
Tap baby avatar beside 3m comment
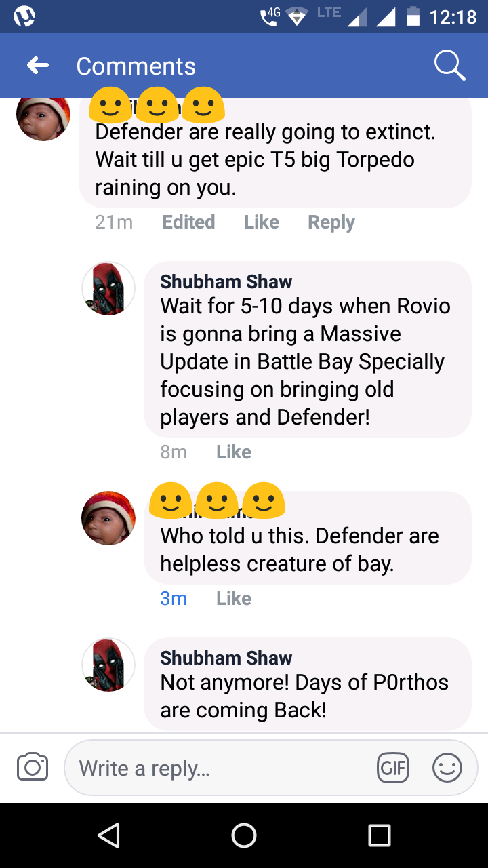[x=108, y=518]
